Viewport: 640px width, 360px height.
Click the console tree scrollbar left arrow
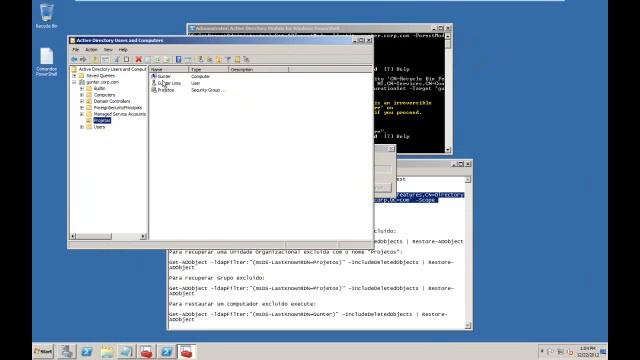(73, 236)
